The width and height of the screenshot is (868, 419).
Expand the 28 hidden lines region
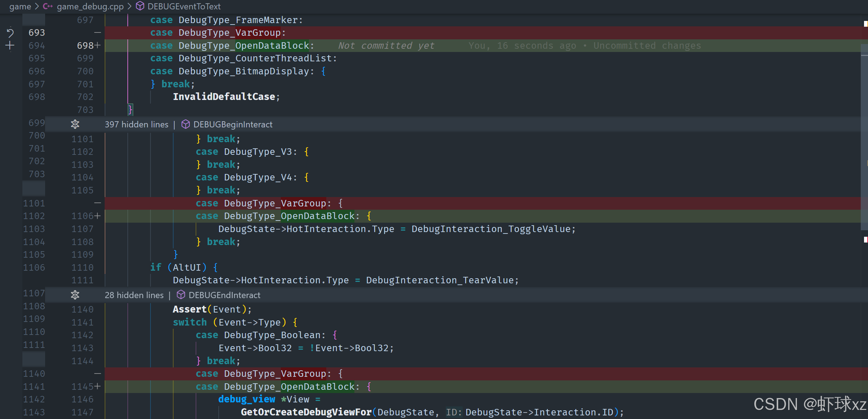point(134,295)
